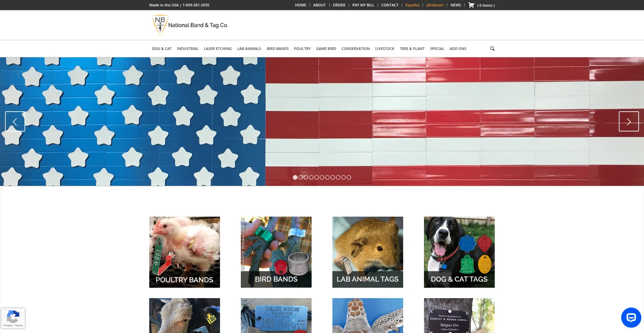Open the LAB ANIMALS menu
This screenshot has height=333, width=644.
249,49
